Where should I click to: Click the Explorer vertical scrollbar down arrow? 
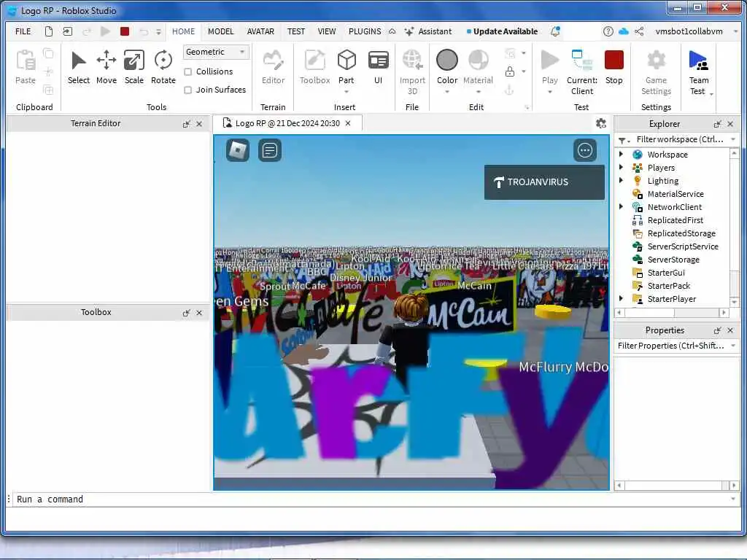(x=734, y=303)
